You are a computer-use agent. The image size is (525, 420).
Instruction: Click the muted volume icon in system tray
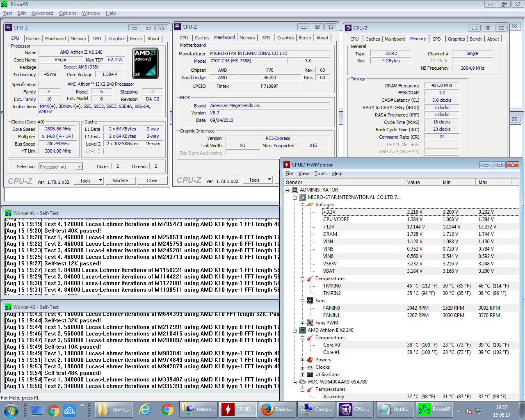click(x=469, y=411)
